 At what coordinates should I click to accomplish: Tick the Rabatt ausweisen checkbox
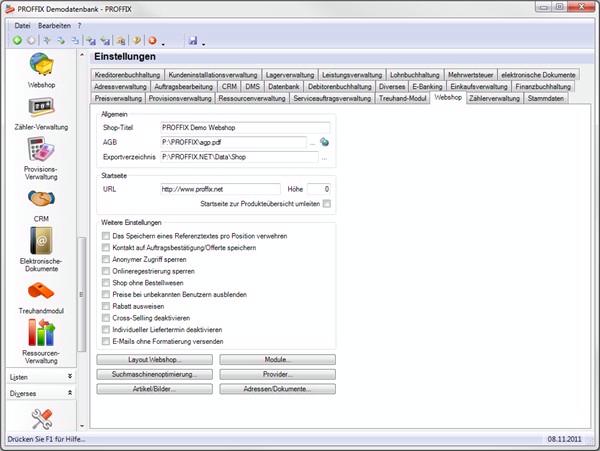coord(106,306)
